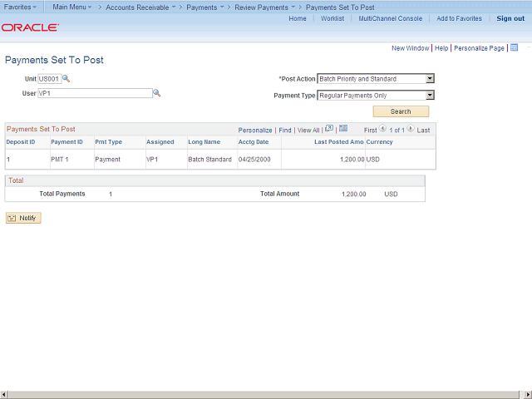
Task: Sort by Payment ID column header
Action: [66, 142]
